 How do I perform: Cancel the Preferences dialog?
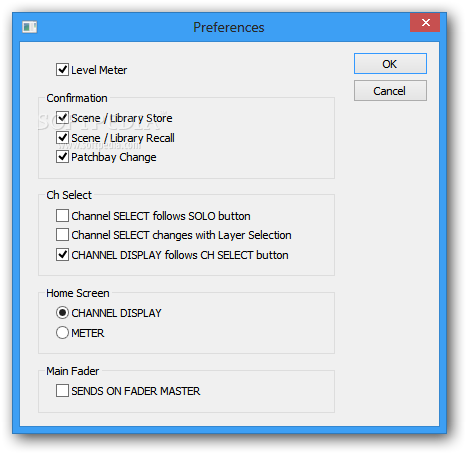[390, 91]
